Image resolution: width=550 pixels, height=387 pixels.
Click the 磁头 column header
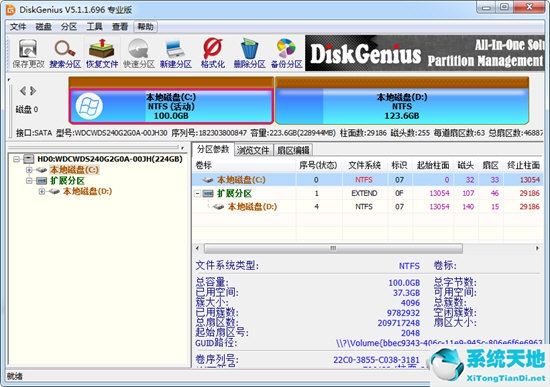466,165
